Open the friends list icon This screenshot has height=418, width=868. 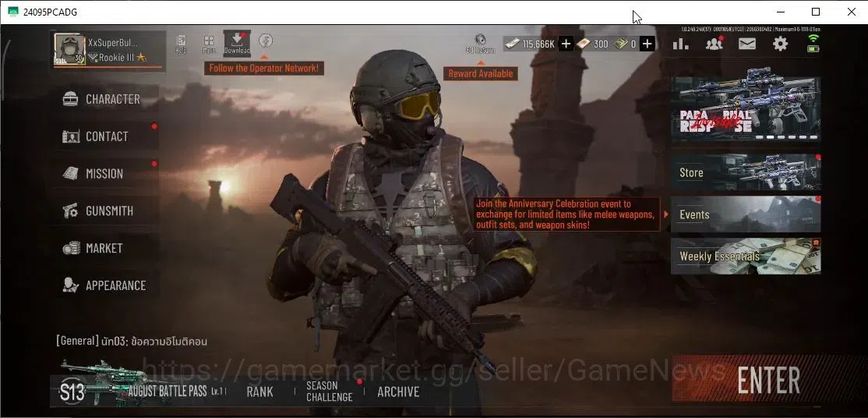point(714,43)
